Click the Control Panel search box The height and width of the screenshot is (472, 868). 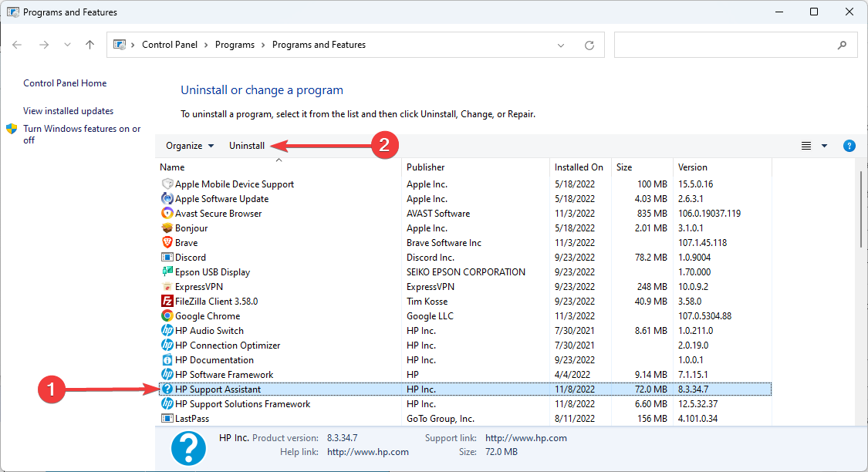(725, 46)
